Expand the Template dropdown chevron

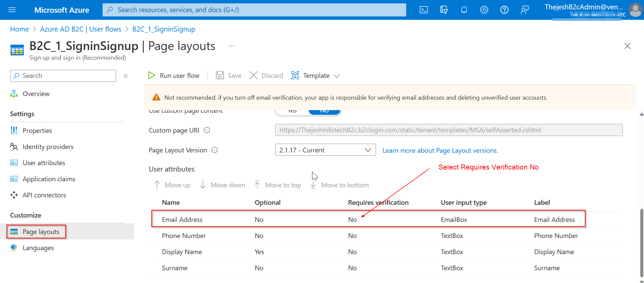point(337,76)
